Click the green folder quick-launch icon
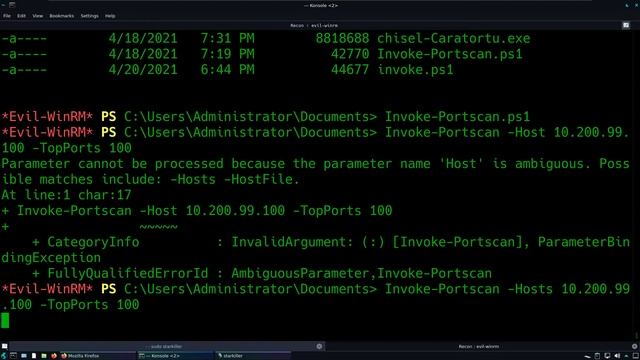 pos(44,356)
